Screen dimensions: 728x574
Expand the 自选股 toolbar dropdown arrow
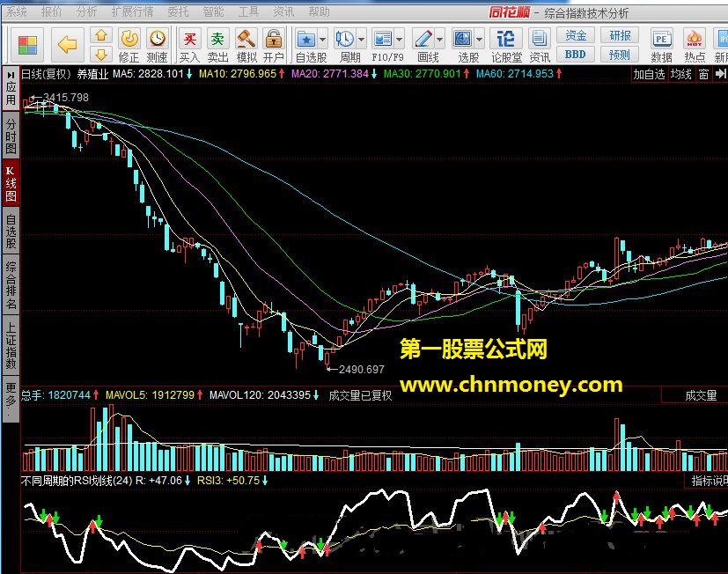[x=323, y=39]
